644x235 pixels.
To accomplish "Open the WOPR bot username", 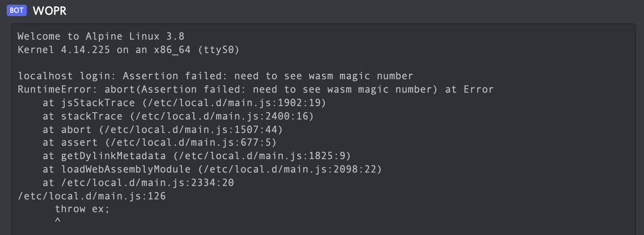I will coord(50,11).
